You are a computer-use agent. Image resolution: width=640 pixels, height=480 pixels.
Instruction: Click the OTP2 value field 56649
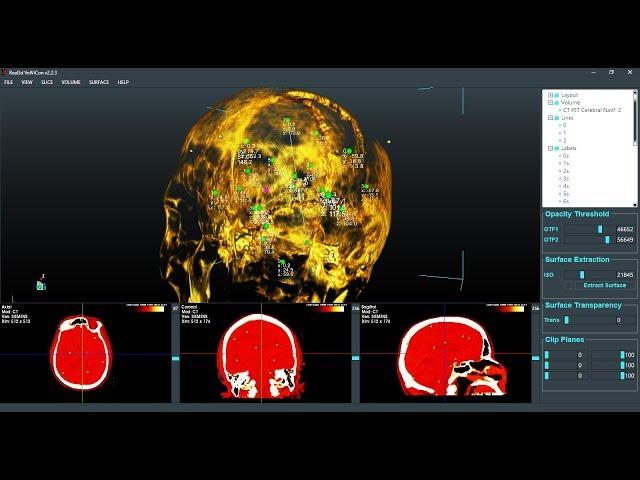point(625,240)
